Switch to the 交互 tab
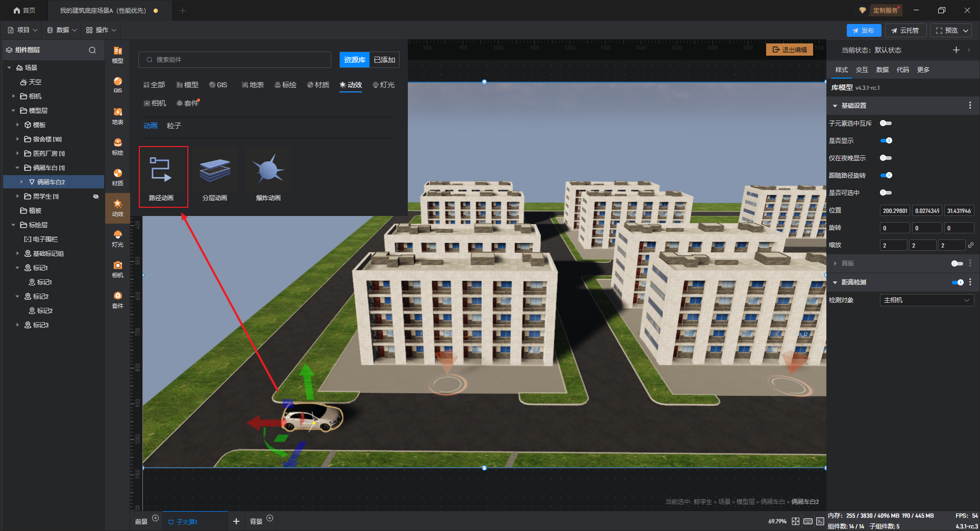980x531 pixels. coord(862,70)
